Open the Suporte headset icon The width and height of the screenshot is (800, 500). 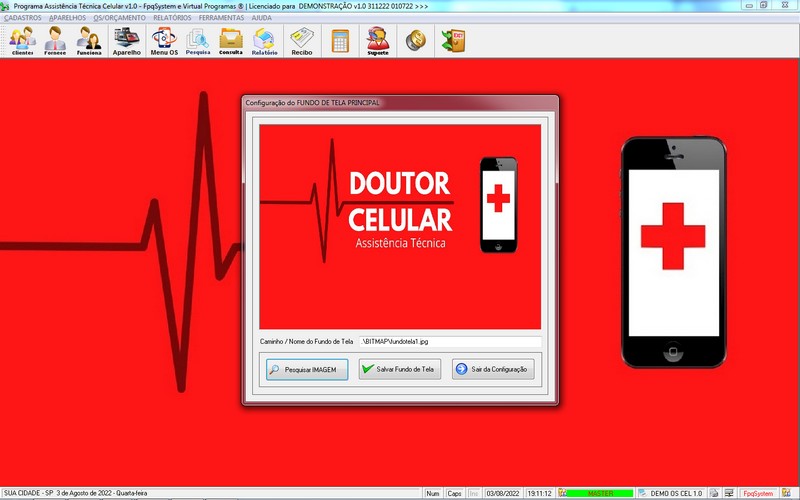click(378, 40)
